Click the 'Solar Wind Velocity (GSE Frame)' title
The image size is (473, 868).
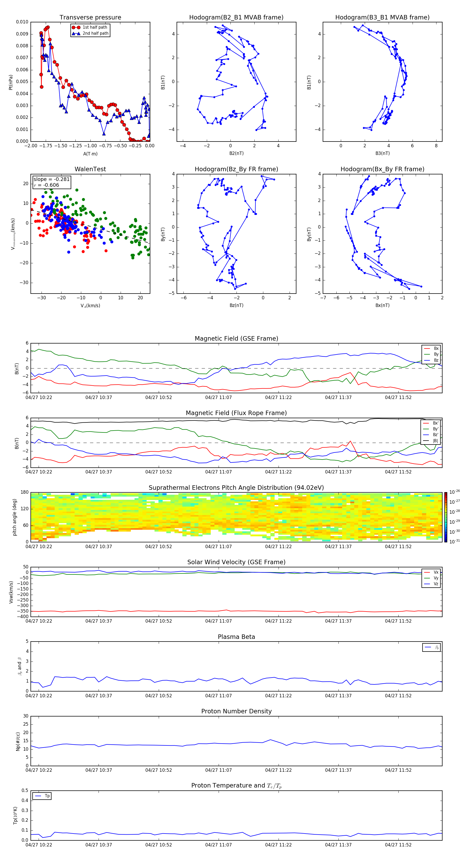236,562
